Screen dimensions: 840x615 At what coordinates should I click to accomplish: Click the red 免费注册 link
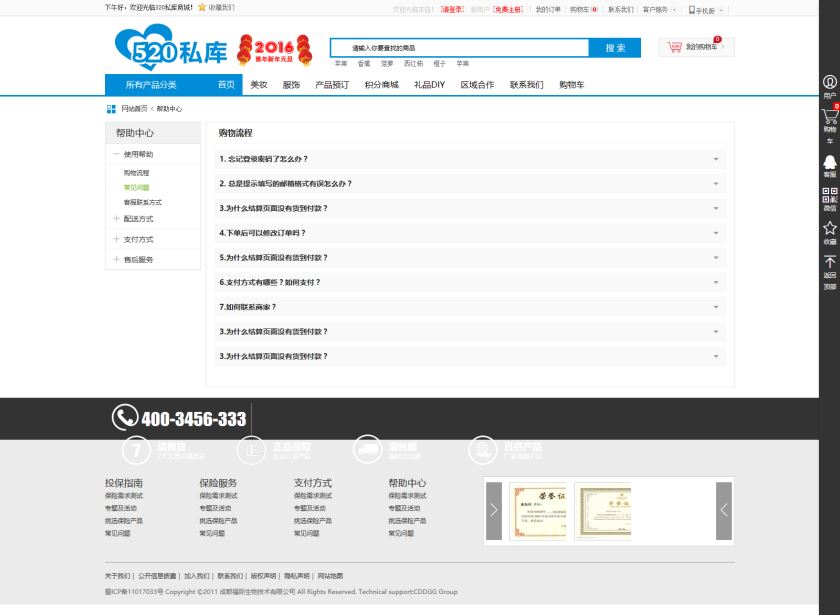508,10
